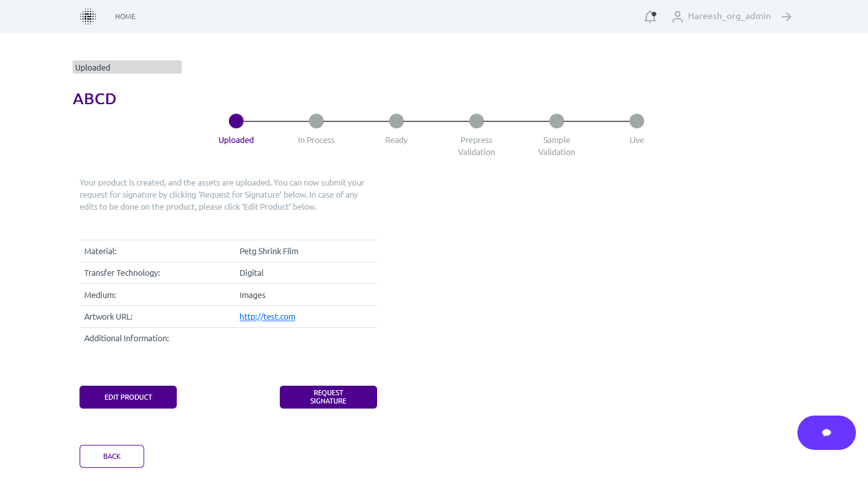
Task: Click the grey Uploaded status badge
Action: click(x=127, y=67)
